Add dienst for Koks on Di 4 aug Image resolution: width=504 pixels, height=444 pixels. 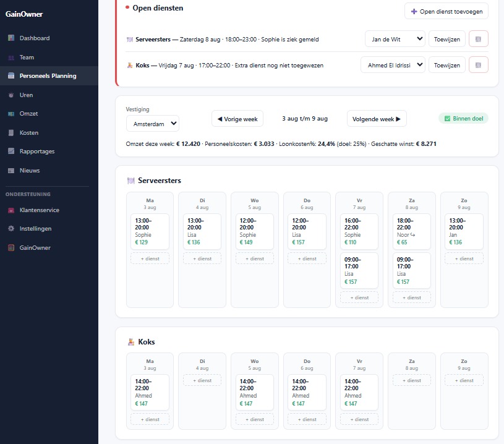point(202,380)
